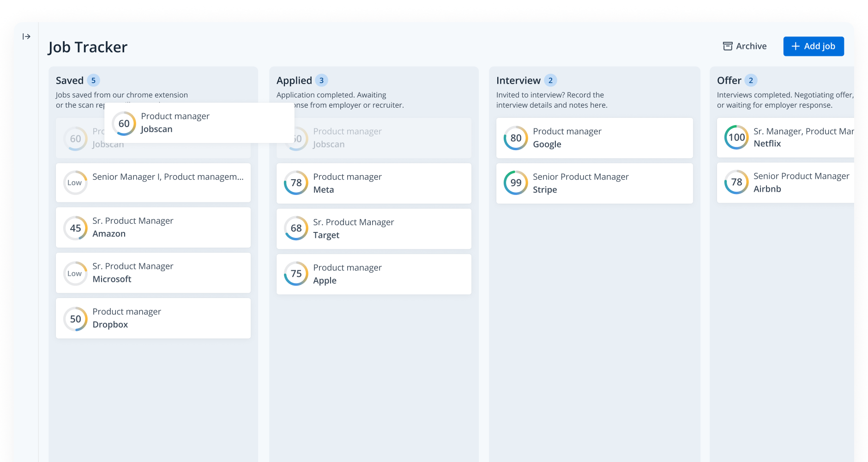868x462 pixels.
Task: Open the Sr. Product Manager Target card
Action: coord(374,229)
